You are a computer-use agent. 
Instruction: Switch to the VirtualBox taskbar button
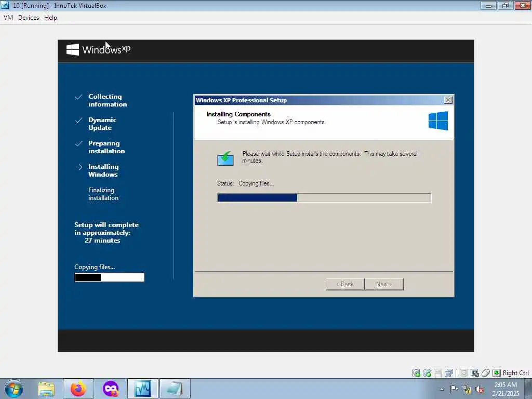coord(143,389)
